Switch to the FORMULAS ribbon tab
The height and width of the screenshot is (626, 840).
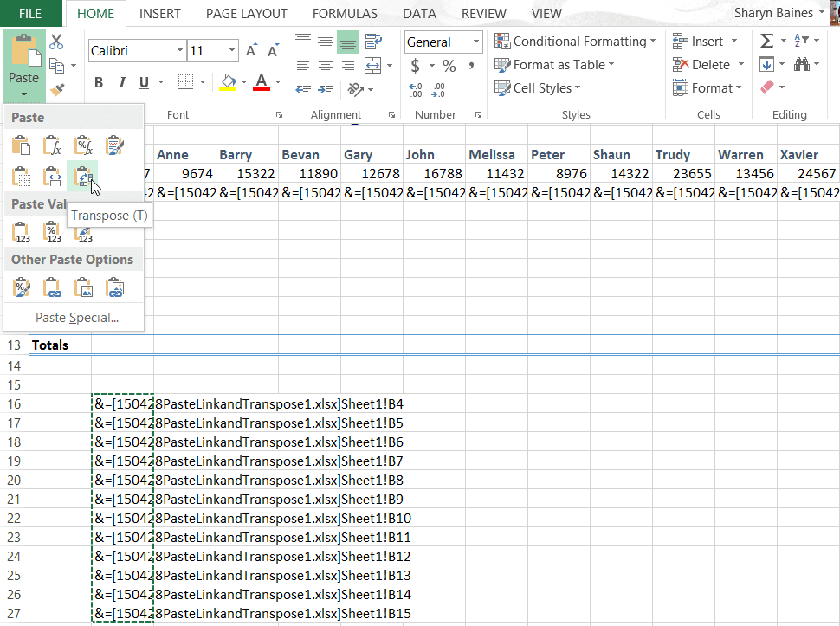(344, 13)
